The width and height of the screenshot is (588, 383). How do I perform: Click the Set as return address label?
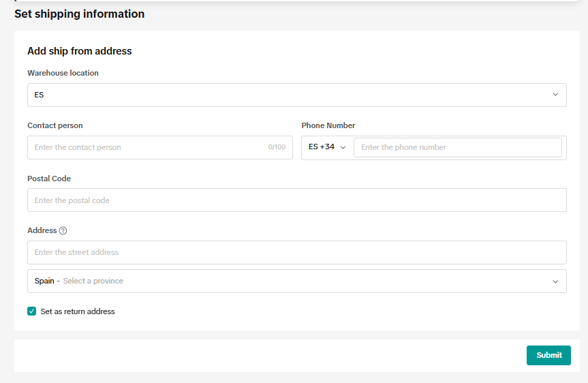(78, 311)
